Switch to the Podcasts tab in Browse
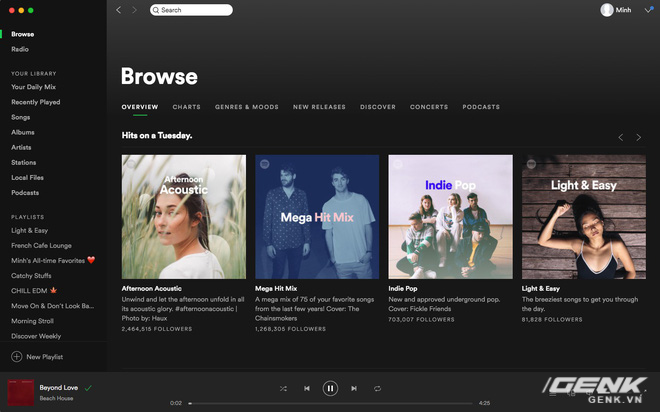Screen dimensions: 660x412 coord(481,107)
